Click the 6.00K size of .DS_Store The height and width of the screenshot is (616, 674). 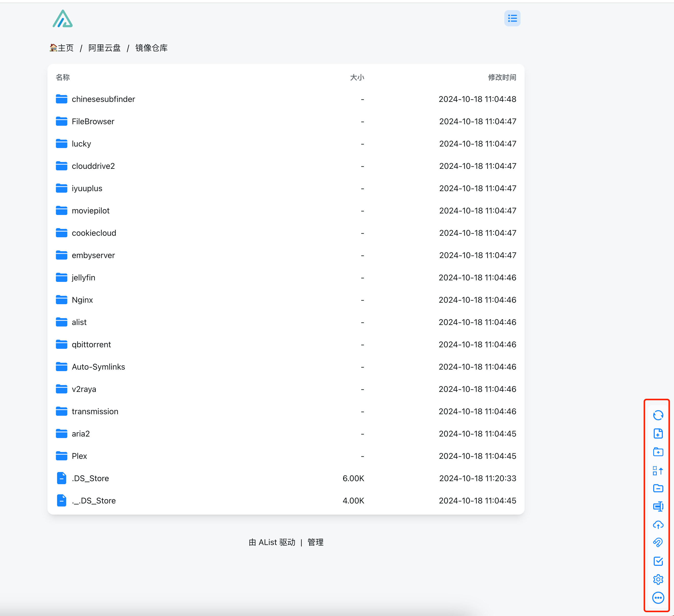pyautogui.click(x=353, y=478)
